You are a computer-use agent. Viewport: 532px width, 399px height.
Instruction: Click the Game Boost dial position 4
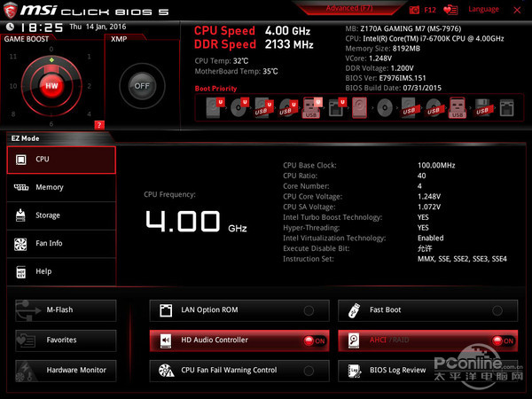pyautogui.click(x=89, y=114)
